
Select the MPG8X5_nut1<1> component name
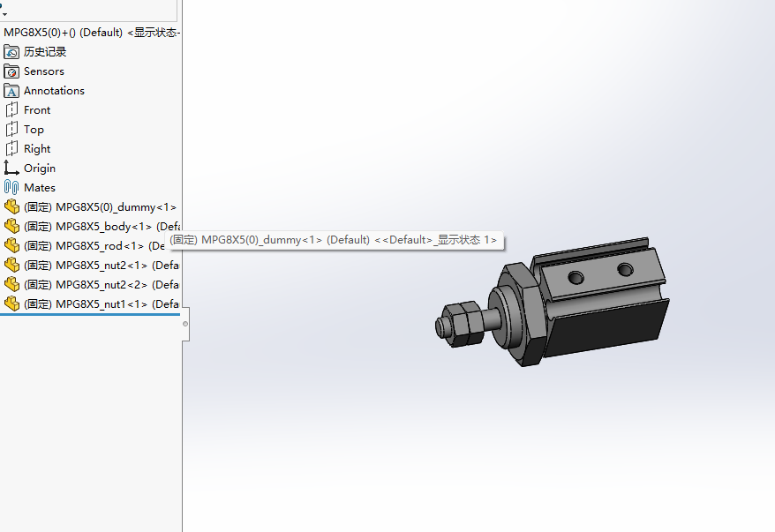(102, 303)
